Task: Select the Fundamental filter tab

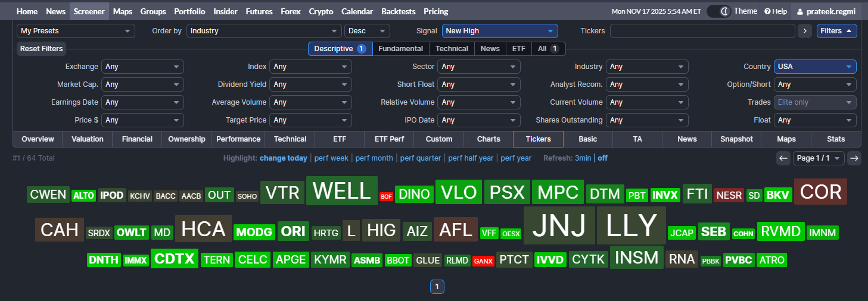Action: (x=401, y=49)
